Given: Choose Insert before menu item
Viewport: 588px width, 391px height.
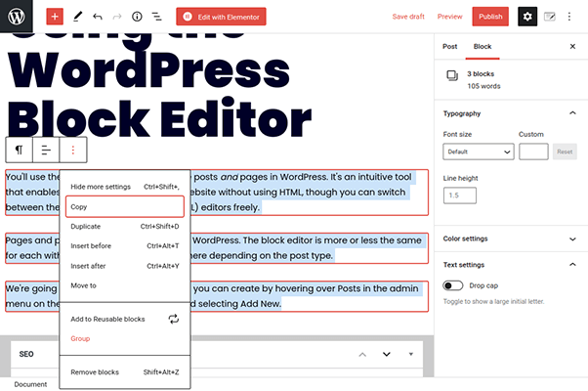Looking at the screenshot, I should pyautogui.click(x=125, y=245).
